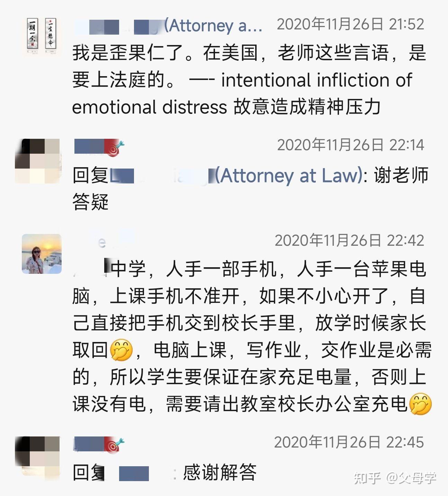
Task: Open the truncated Attorney a… username
Action: 168,26
